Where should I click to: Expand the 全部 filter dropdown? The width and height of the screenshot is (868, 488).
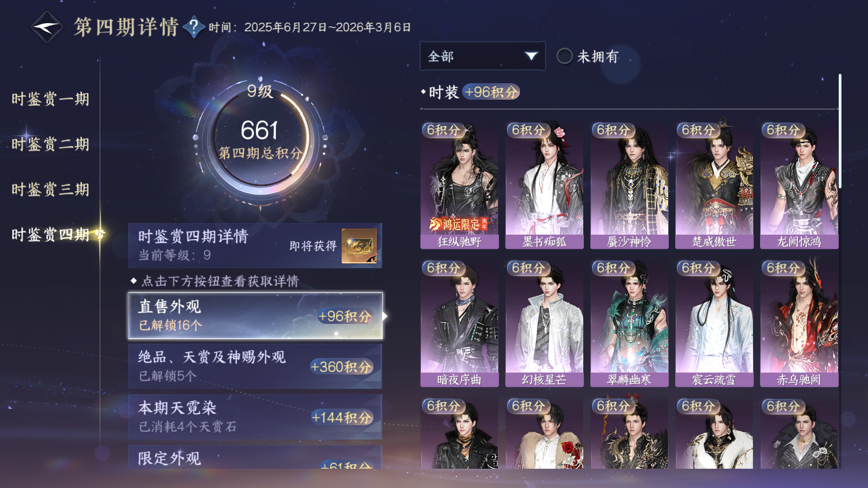(482, 56)
